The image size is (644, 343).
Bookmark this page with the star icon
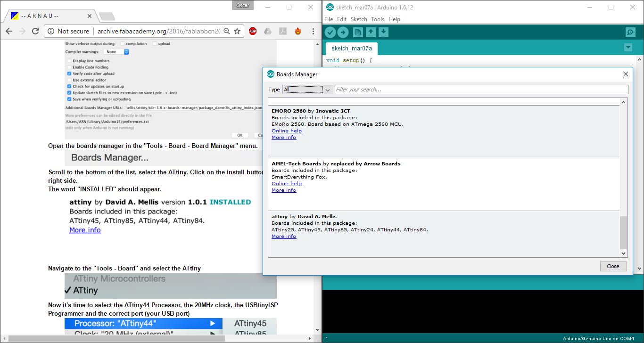tap(237, 31)
